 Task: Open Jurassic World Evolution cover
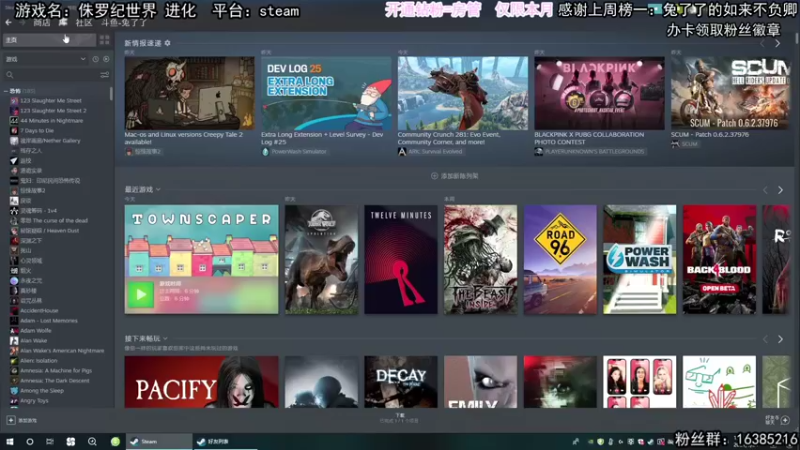pyautogui.click(x=321, y=259)
